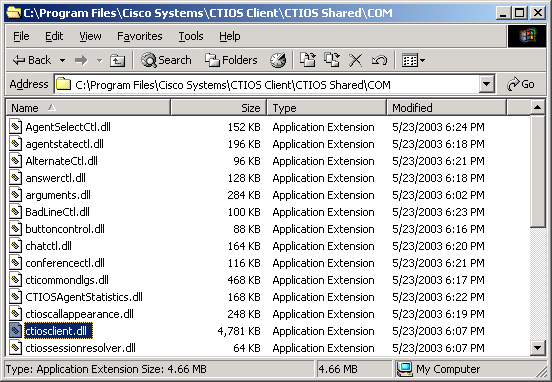This screenshot has height=382, width=552.
Task: Click the 5/23/2003 6:02 PM date cell
Action: tap(438, 195)
